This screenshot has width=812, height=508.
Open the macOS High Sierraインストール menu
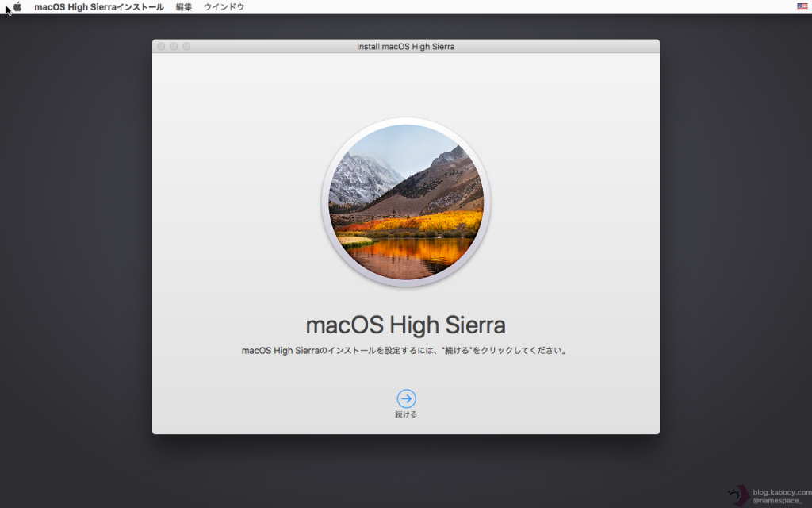pyautogui.click(x=98, y=6)
